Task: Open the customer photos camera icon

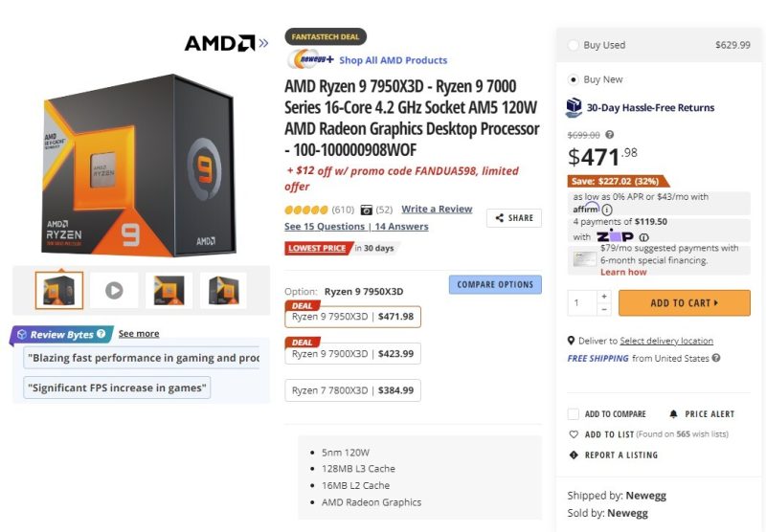Action: click(367, 211)
